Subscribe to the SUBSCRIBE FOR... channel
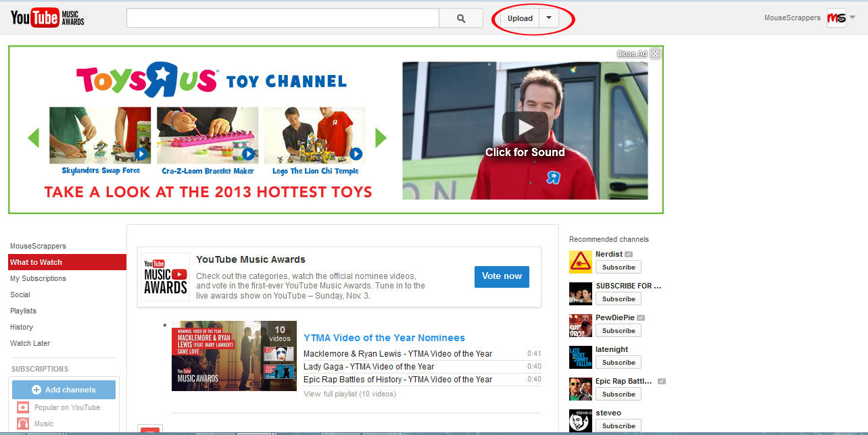 point(619,299)
